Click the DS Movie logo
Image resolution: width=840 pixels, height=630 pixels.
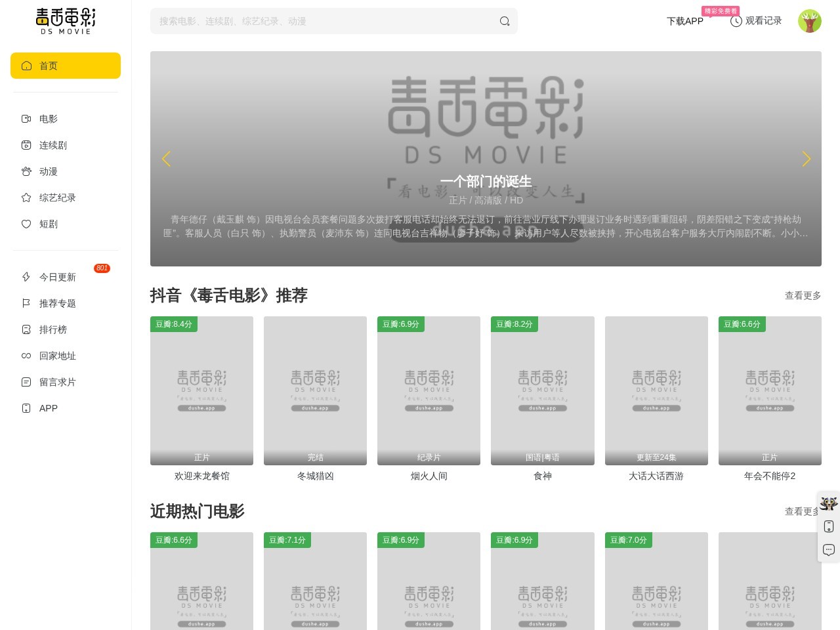(x=66, y=21)
